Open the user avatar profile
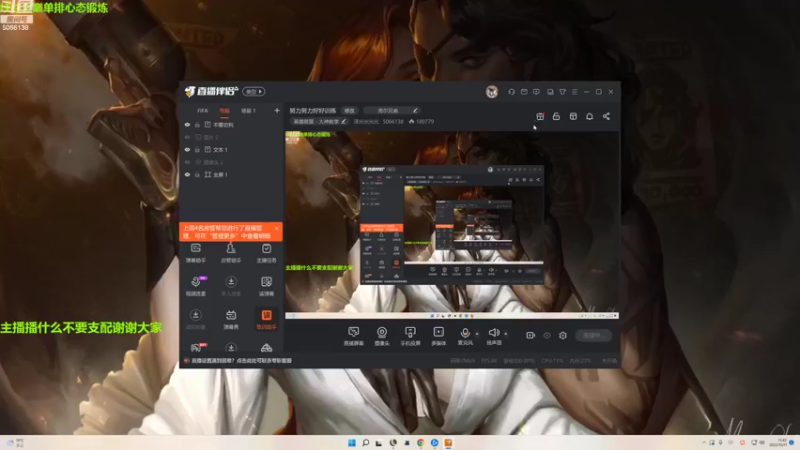This screenshot has height=450, width=800. [492, 92]
